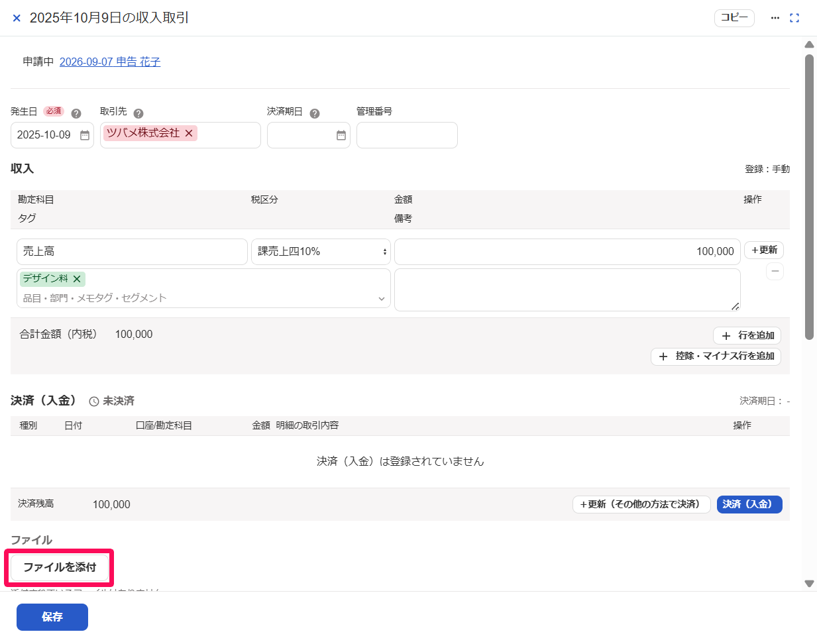817x644 pixels.
Task: Open the 2026-09-07 申告 花子 application link
Action: (x=110, y=62)
